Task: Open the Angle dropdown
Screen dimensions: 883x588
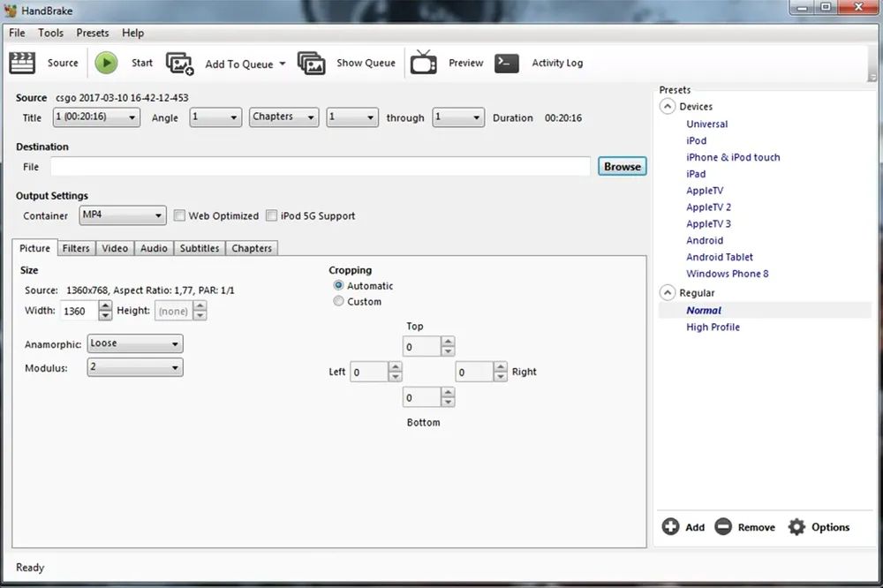Action: (215, 117)
